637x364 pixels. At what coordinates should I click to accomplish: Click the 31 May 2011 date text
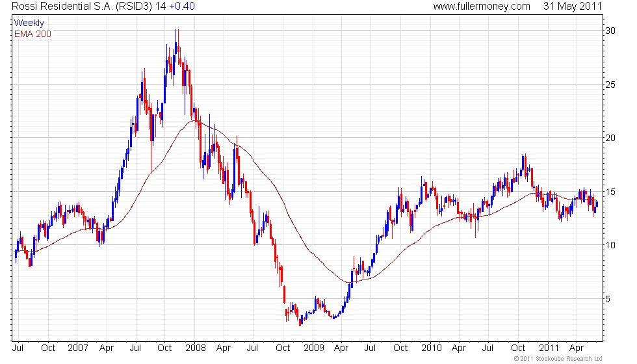(x=572, y=6)
